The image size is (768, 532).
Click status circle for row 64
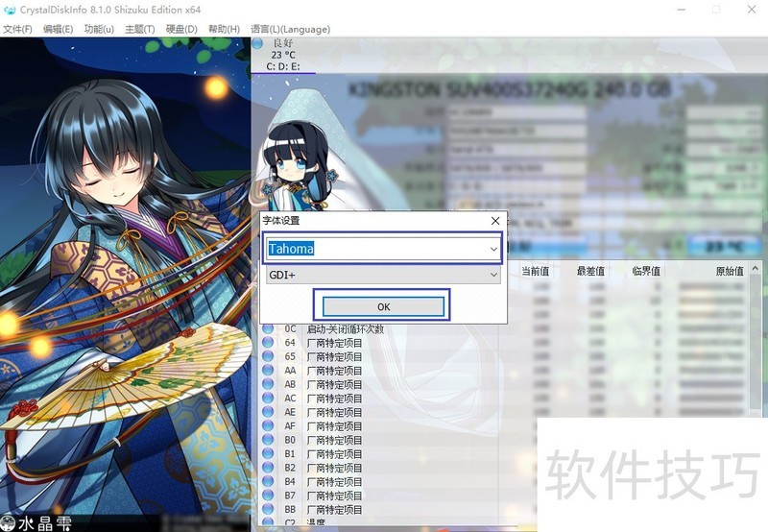tap(268, 343)
